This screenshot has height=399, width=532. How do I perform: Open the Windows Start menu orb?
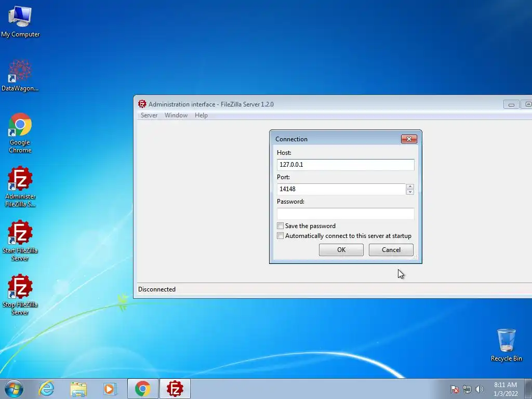coord(14,389)
